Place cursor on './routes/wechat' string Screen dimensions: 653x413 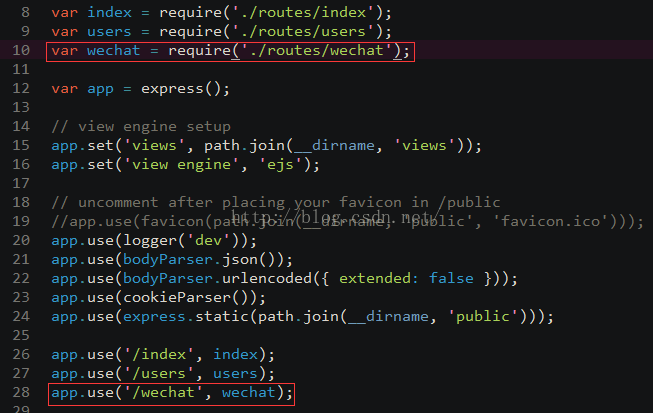point(317,51)
